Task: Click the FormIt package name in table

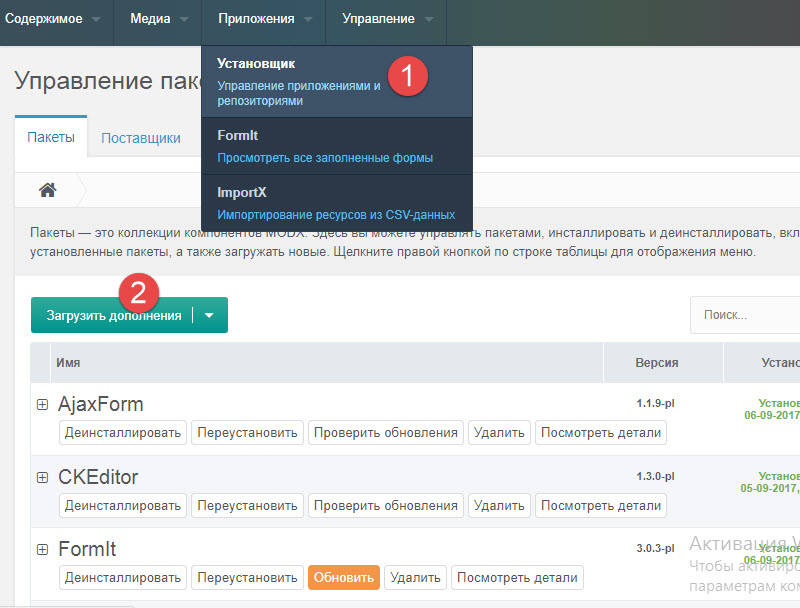Action: (x=87, y=549)
